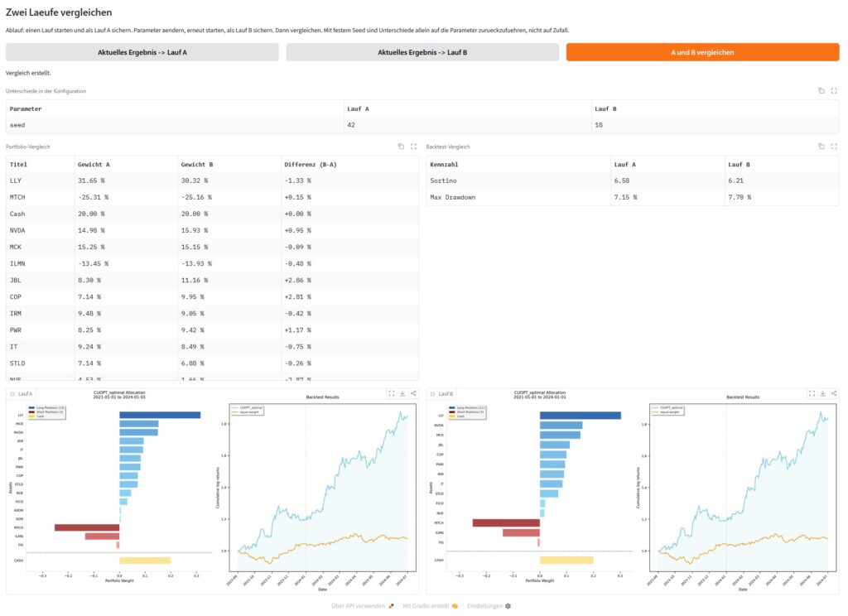The height and width of the screenshot is (616, 848).
Task: Expand Backtest-Vergleich table to fullscreen
Action: tap(834, 147)
